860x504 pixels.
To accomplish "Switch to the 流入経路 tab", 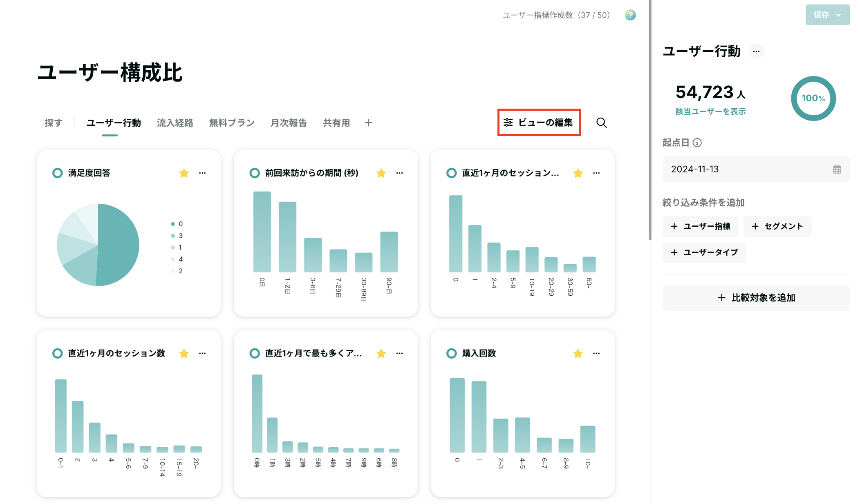I will [x=175, y=123].
